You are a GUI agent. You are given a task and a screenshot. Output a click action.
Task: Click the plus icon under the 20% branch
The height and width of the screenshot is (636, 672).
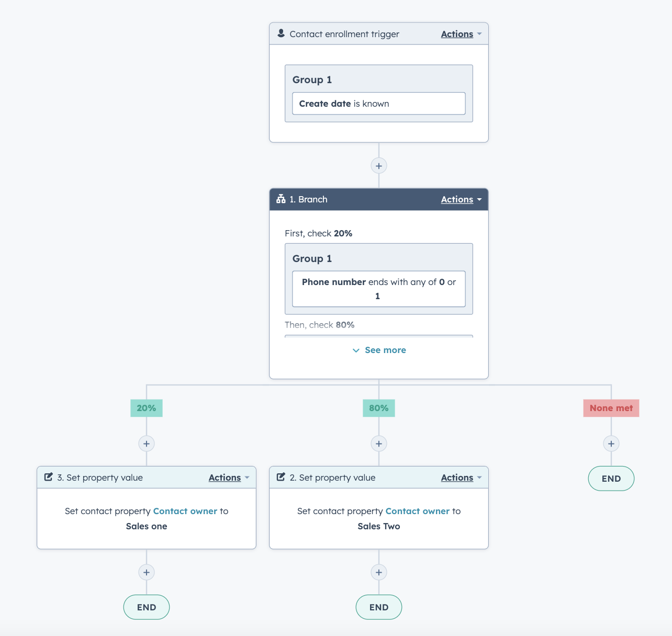click(146, 443)
